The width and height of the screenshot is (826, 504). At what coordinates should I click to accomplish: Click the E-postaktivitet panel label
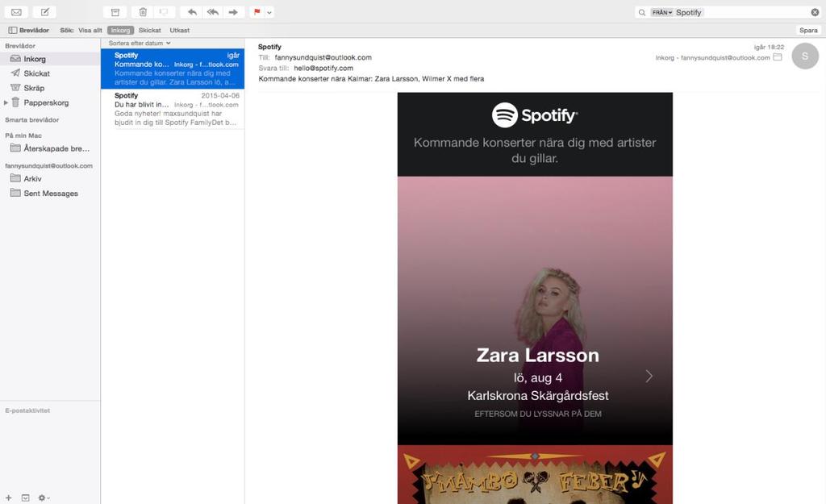tap(27, 410)
